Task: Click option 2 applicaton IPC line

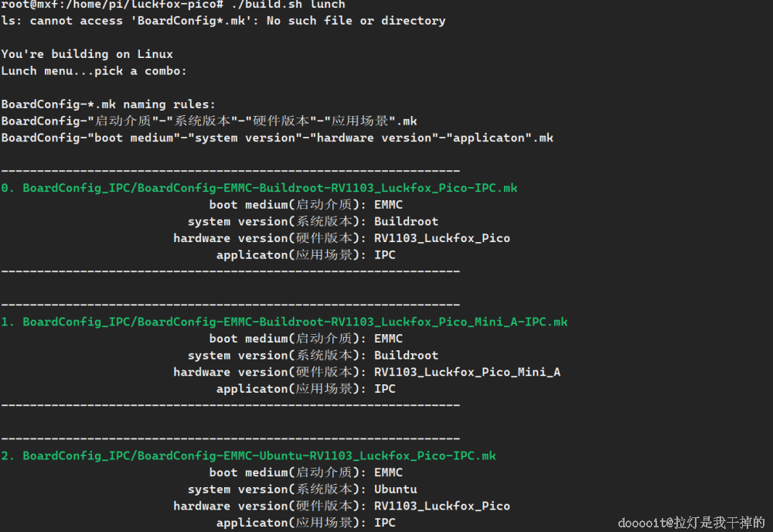Action: [305, 523]
